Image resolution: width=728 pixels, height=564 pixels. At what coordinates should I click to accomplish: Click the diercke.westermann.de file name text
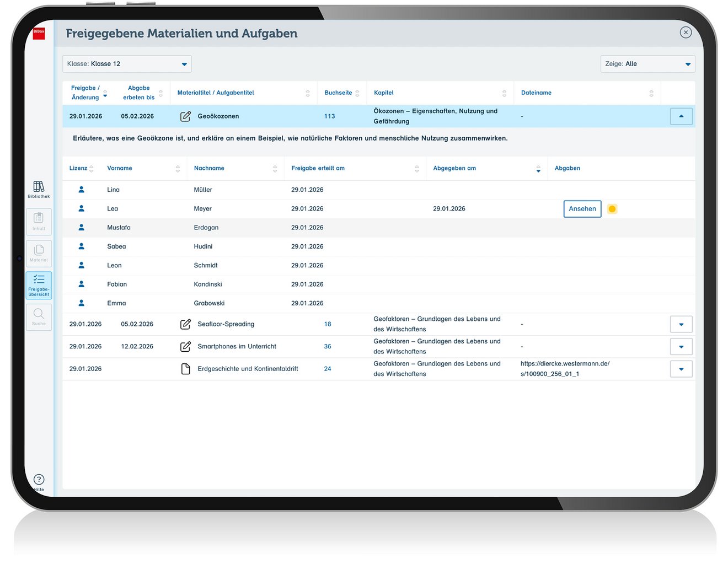[x=565, y=369]
